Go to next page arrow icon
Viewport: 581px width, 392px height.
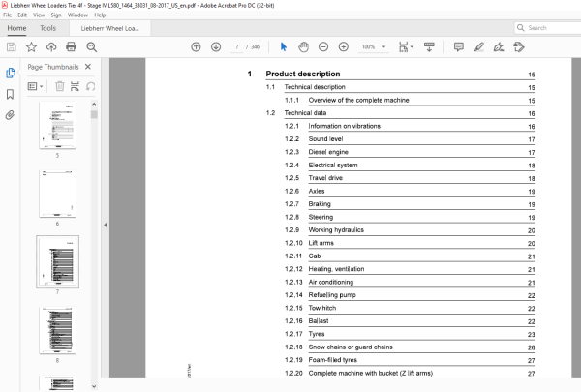pos(216,47)
